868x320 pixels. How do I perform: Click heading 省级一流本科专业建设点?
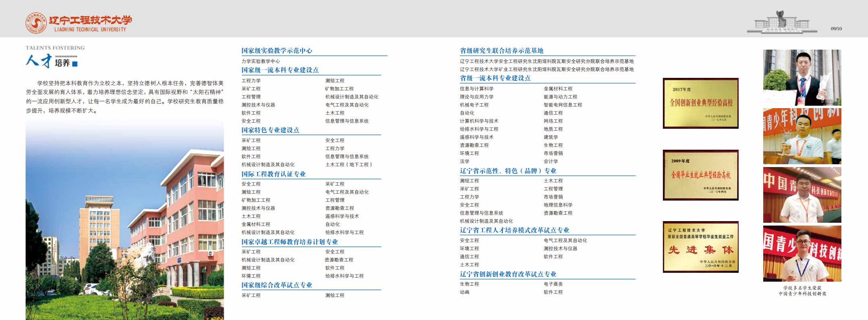pos(495,78)
